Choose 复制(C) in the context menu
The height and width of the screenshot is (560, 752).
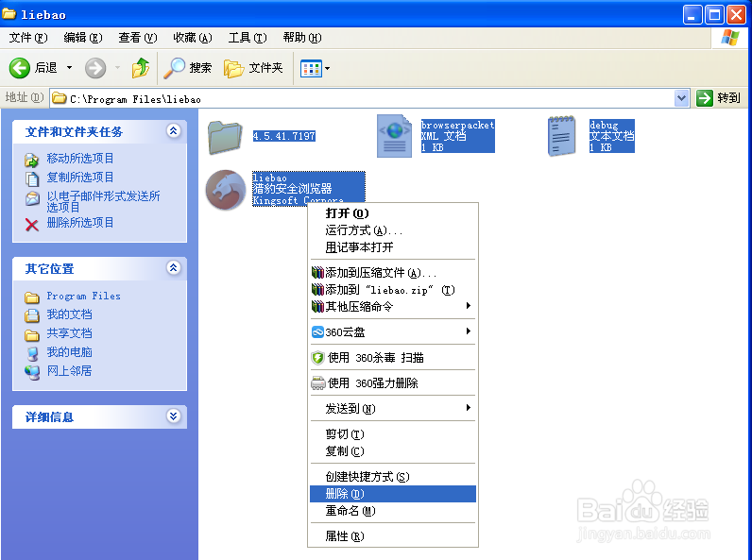[393, 451]
